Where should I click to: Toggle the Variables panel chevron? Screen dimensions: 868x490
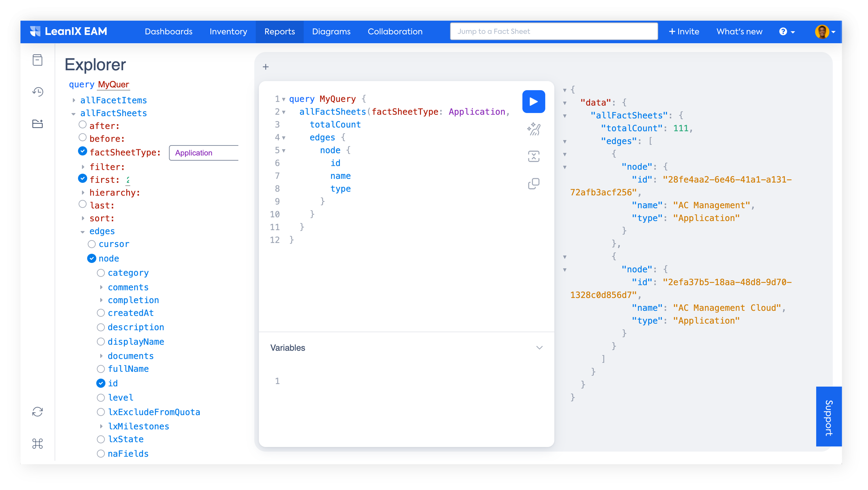click(539, 347)
